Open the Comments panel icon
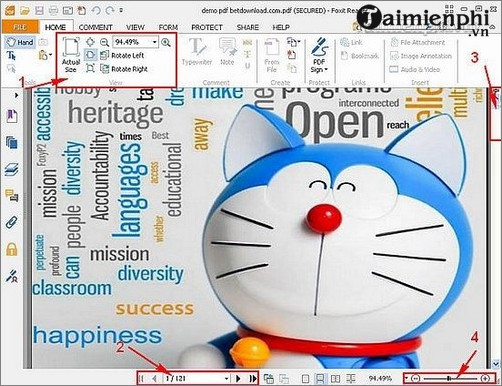This screenshot has width=502, height=386. click(12, 196)
